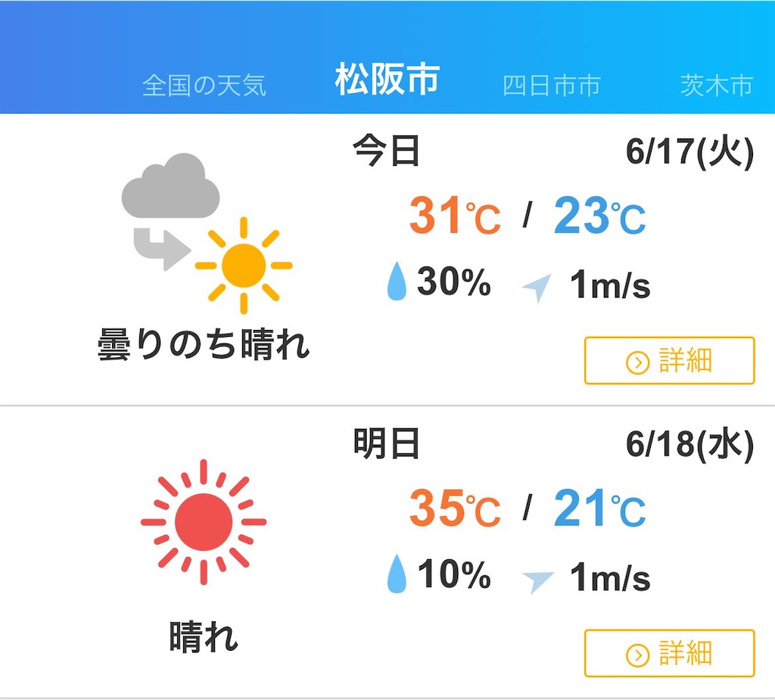Viewport: 775px width, 700px height.
Task: Select the 四日市市 tab
Action: pos(552,86)
